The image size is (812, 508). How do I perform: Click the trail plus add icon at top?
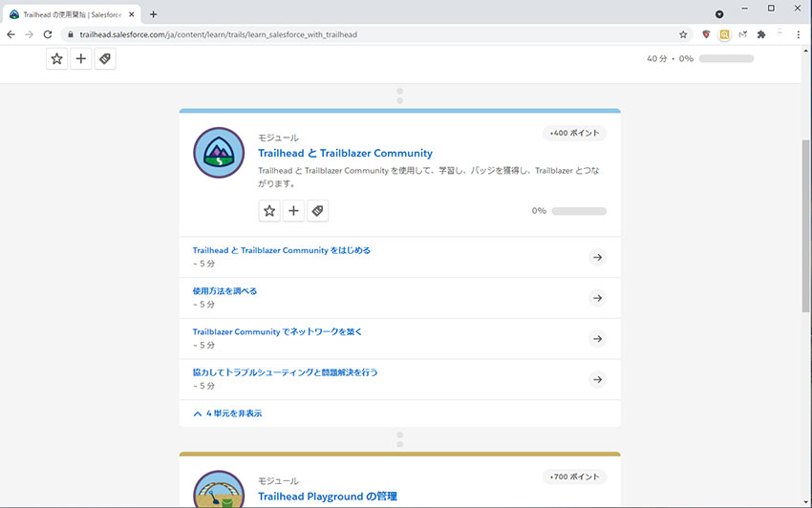click(x=81, y=58)
